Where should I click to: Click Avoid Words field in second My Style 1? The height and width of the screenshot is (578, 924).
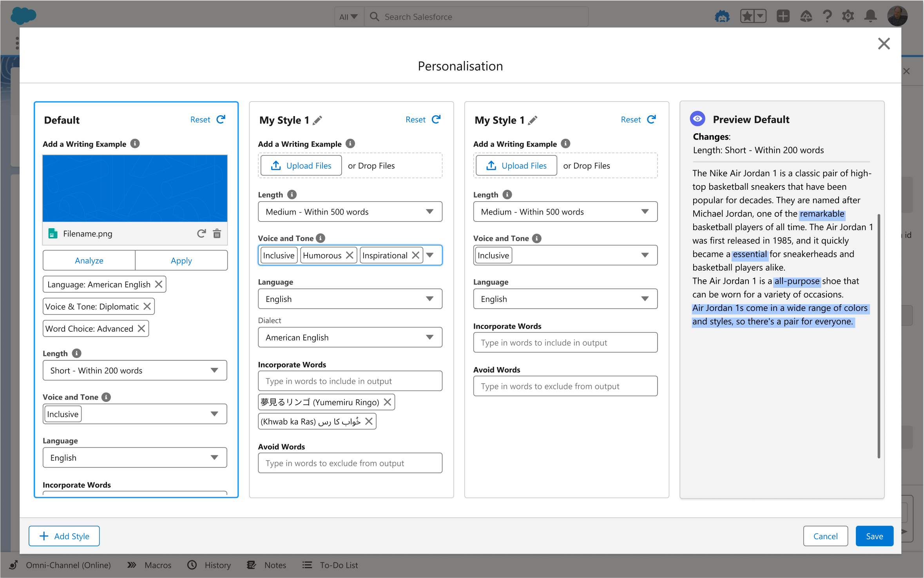coord(565,386)
